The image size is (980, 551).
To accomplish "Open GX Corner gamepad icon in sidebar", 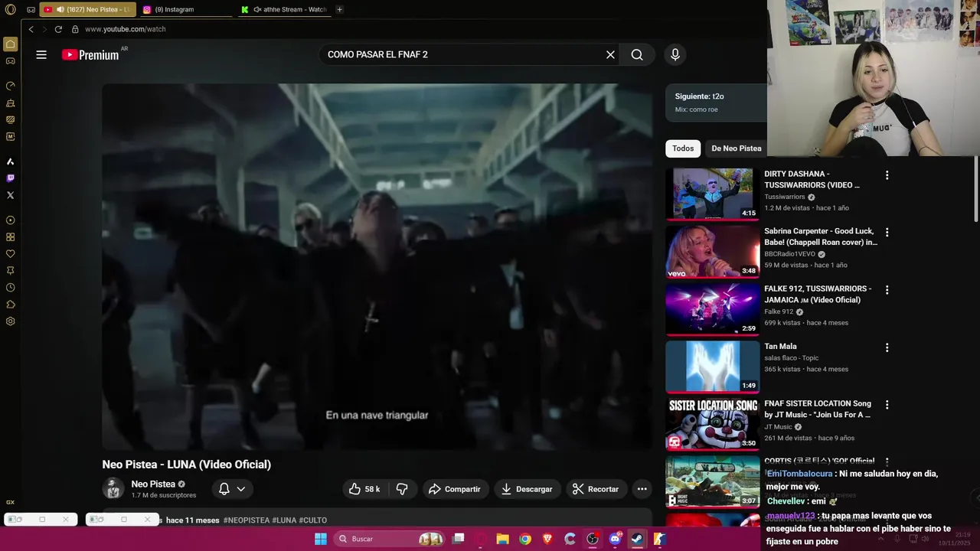I will [x=11, y=61].
